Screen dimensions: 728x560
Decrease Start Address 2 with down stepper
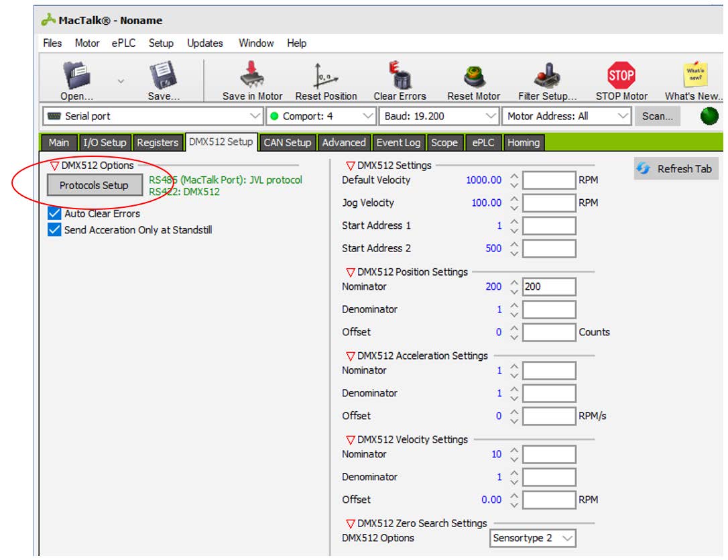coord(514,253)
